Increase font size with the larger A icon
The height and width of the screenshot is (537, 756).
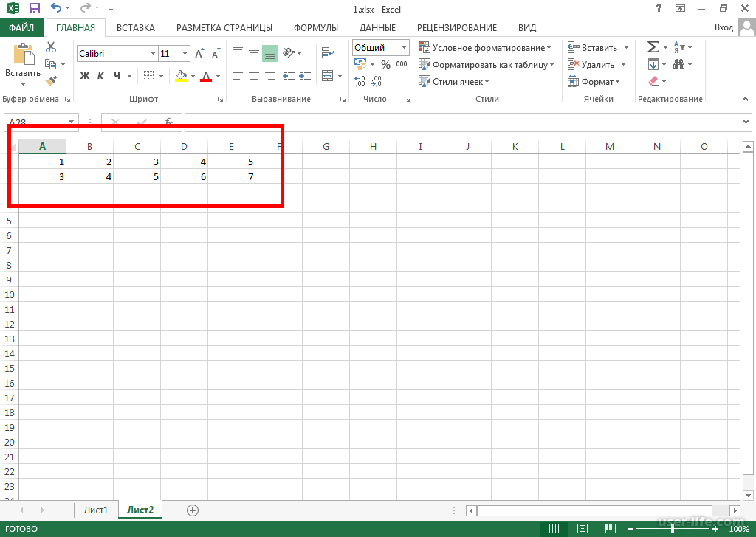click(x=199, y=53)
